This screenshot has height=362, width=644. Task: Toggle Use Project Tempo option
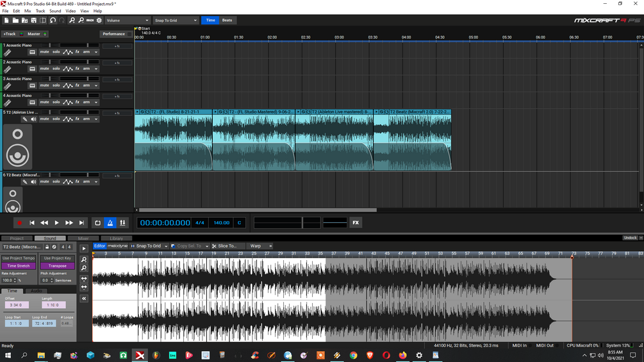(19, 258)
